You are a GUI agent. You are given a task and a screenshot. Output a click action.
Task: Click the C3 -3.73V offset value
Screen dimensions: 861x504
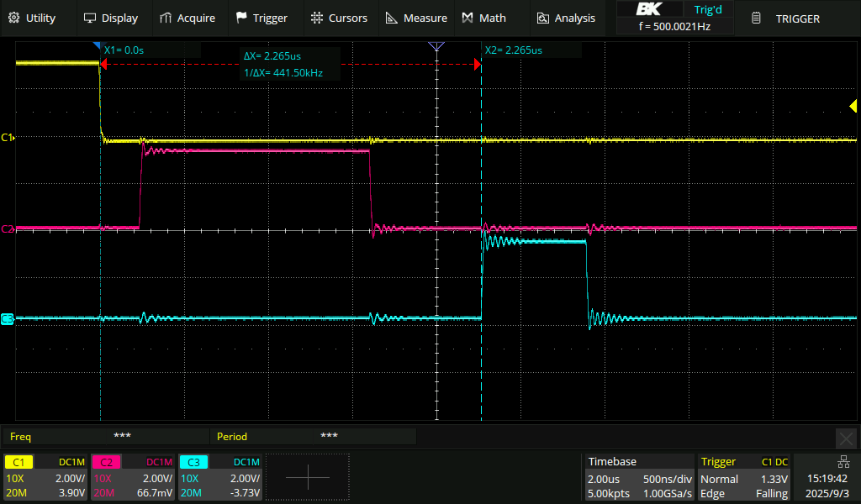point(245,493)
